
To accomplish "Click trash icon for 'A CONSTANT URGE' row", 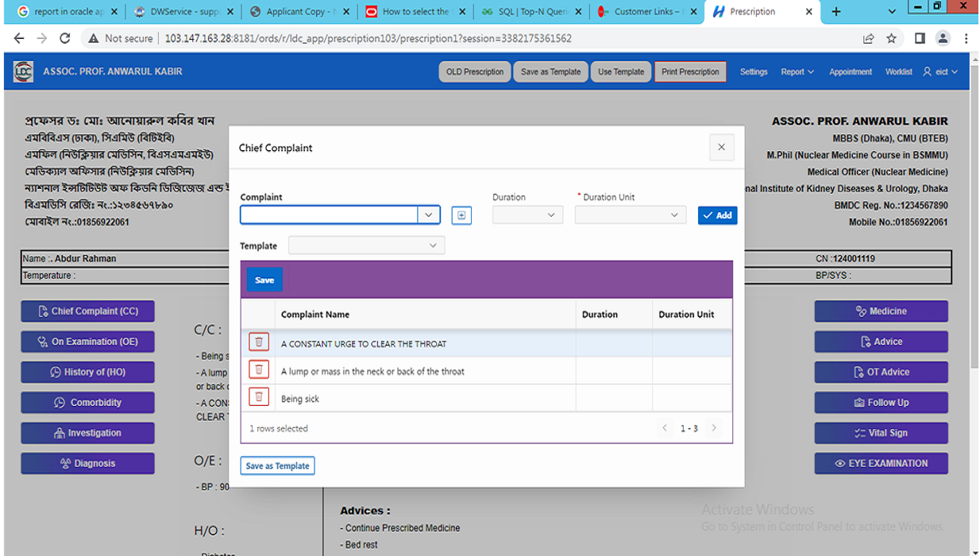I will tap(258, 343).
